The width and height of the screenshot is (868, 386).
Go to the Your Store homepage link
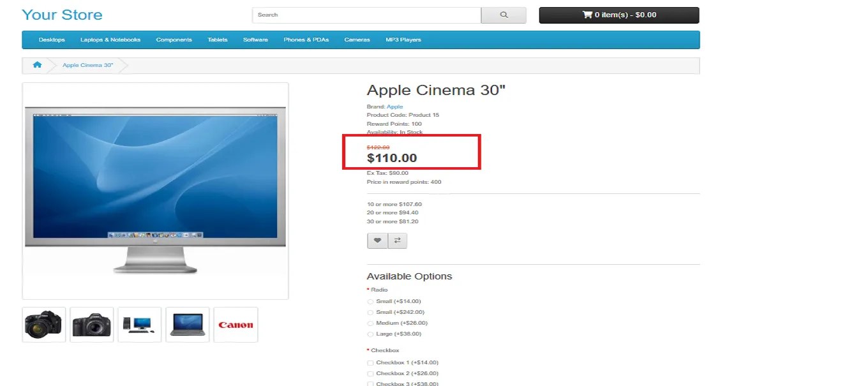(62, 15)
